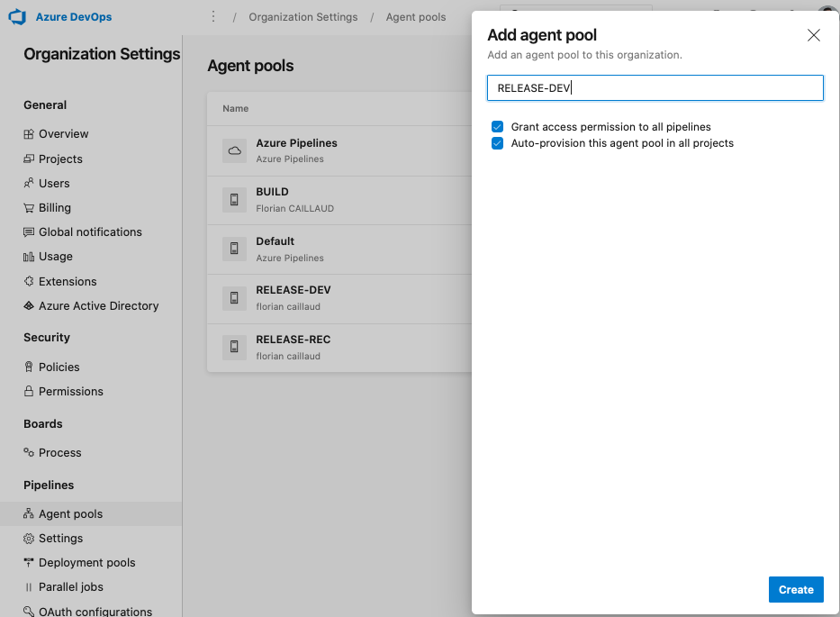Image resolution: width=840 pixels, height=617 pixels.
Task: Uncheck Grant access permission to all pipelines
Action: tap(498, 127)
